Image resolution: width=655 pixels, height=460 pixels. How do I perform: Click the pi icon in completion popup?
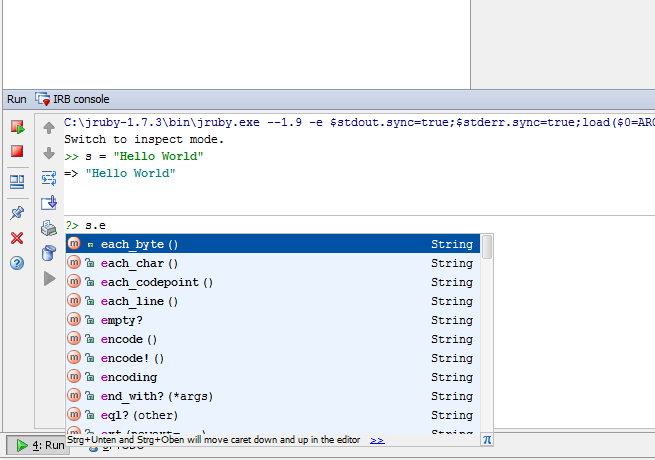(x=487, y=439)
